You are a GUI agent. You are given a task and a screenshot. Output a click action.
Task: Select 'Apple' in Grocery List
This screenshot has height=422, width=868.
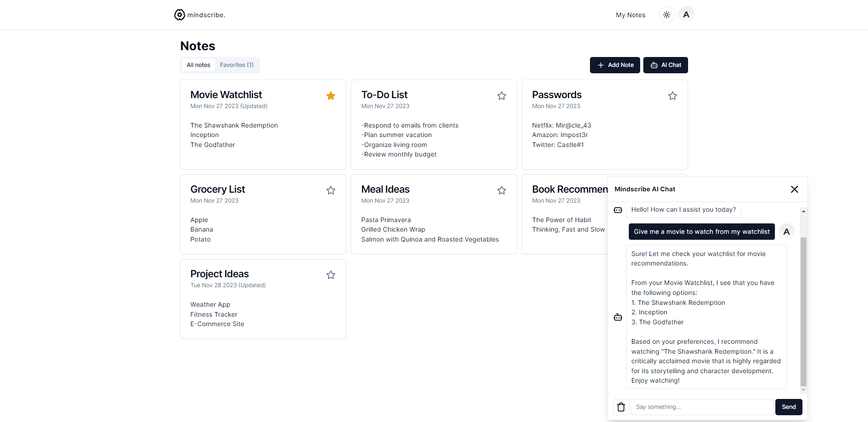tap(199, 220)
